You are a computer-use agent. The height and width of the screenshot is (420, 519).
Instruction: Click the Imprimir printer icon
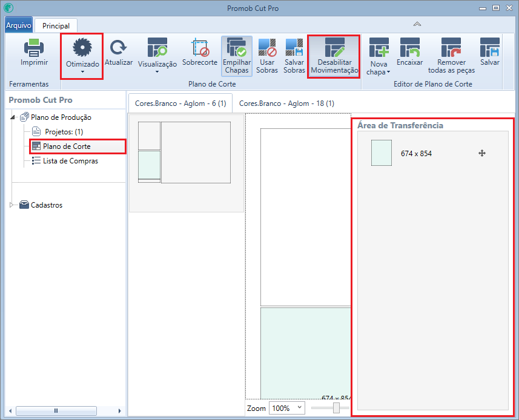(x=34, y=47)
